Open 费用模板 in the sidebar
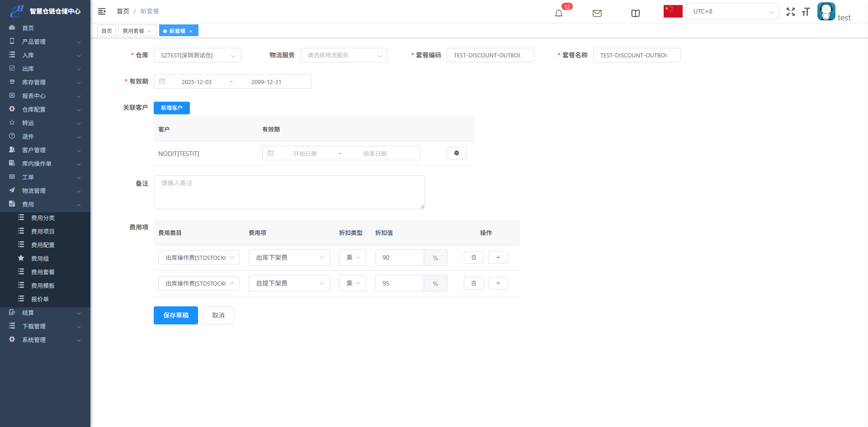Image resolution: width=868 pixels, height=427 pixels. [x=43, y=286]
